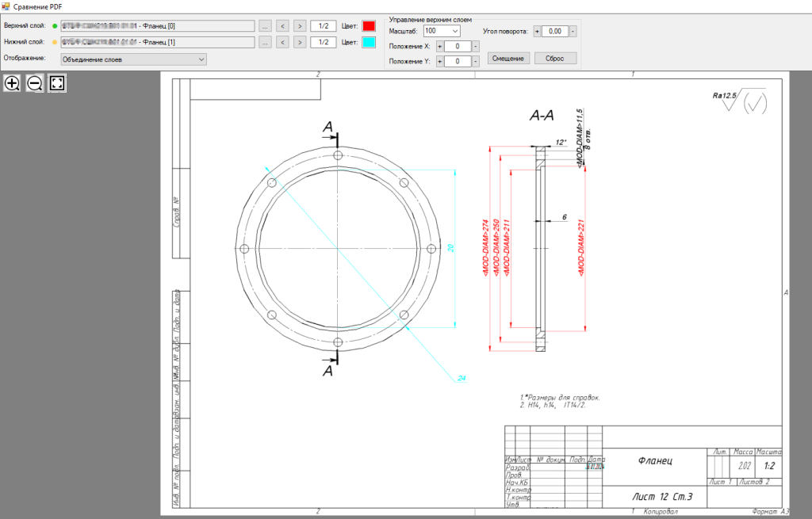Browse file for the upper layer

[265, 26]
